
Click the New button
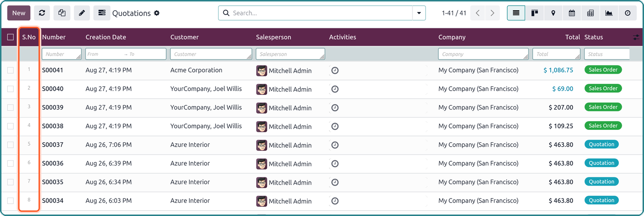(x=19, y=13)
